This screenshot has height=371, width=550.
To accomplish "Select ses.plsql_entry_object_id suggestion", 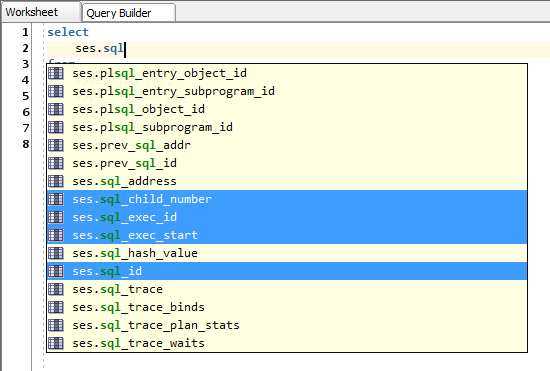I will tap(287, 73).
